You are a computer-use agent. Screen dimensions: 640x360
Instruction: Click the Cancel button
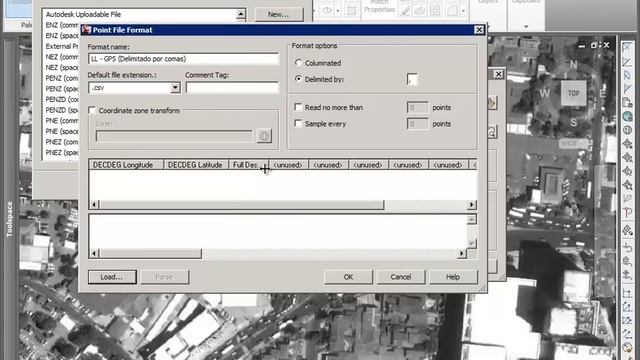pyautogui.click(x=400, y=277)
